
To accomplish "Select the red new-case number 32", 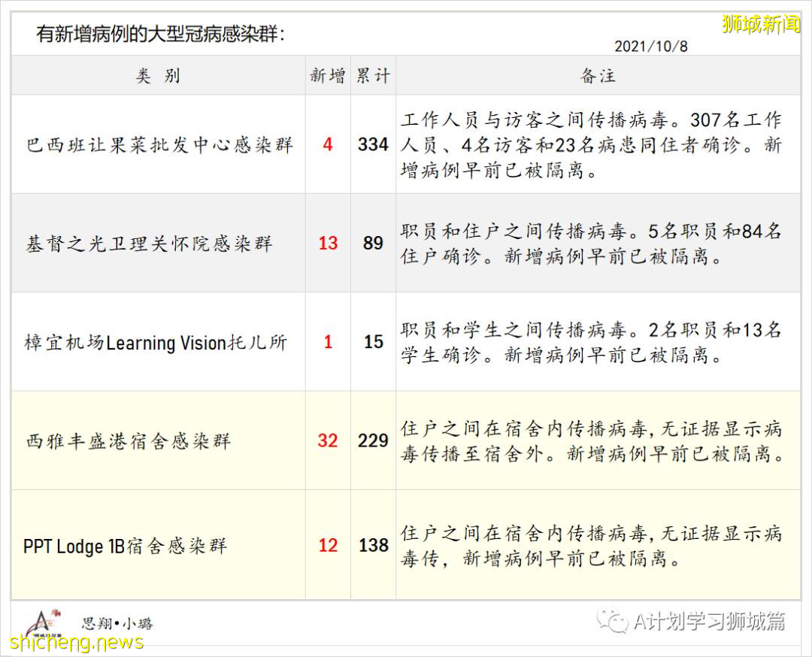I will [x=328, y=441].
